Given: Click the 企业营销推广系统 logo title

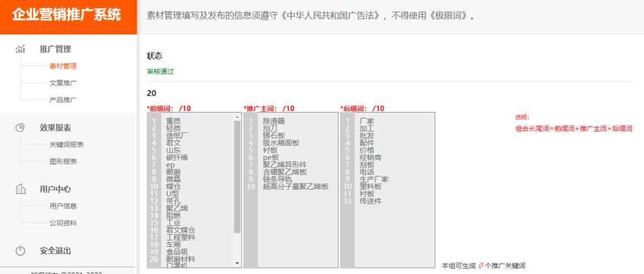Looking at the screenshot, I should 67,15.
